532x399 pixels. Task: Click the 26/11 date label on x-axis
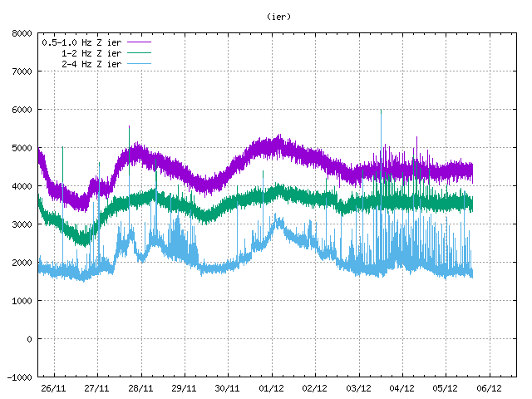54,388
